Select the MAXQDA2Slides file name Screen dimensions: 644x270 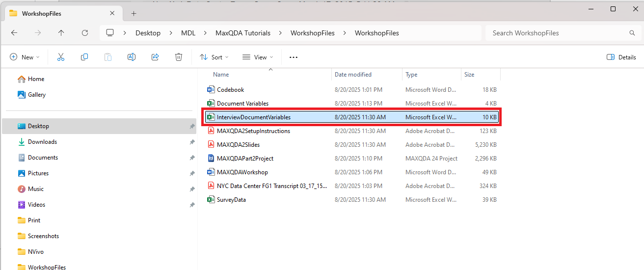(x=239, y=145)
